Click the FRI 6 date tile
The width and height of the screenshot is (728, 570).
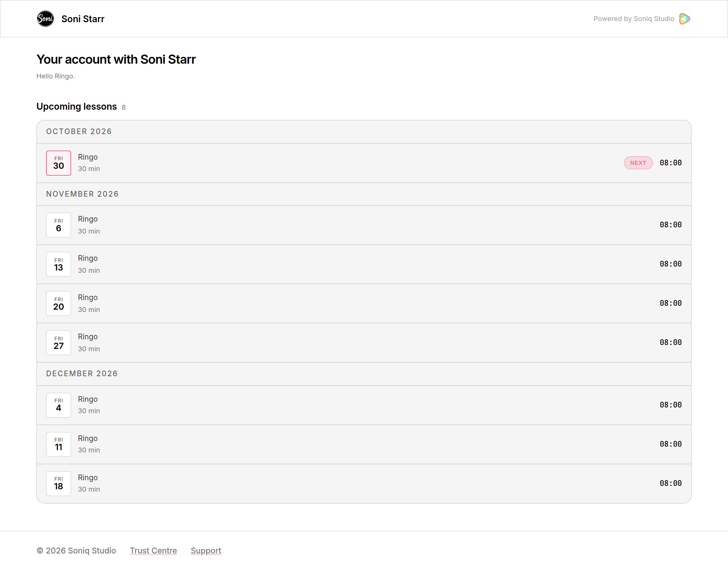(x=59, y=225)
